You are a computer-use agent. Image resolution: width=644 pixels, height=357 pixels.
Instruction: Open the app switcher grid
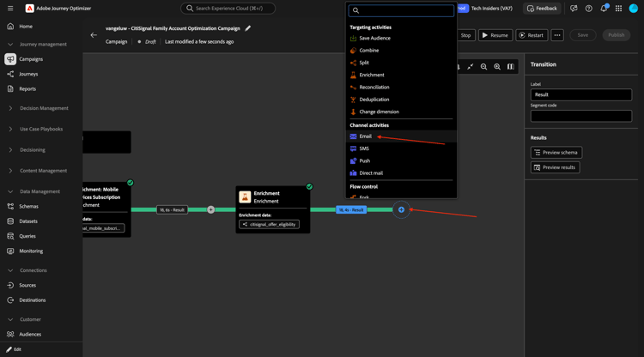pos(618,9)
